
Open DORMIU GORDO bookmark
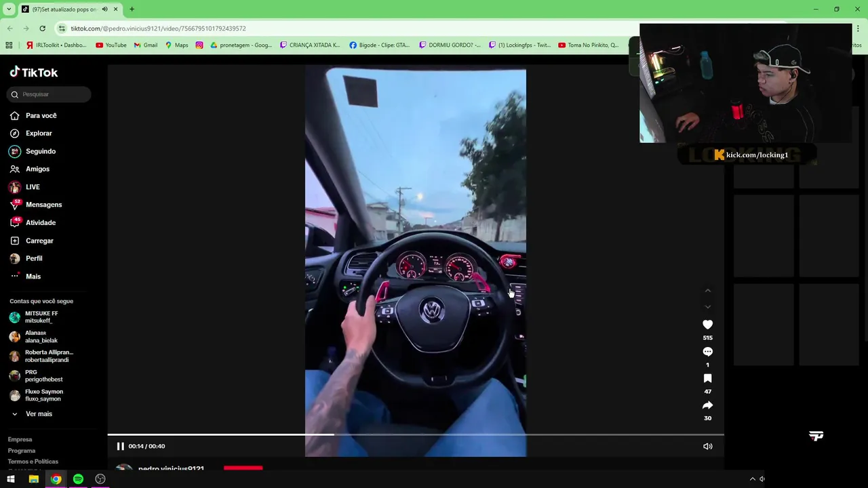[x=450, y=45]
